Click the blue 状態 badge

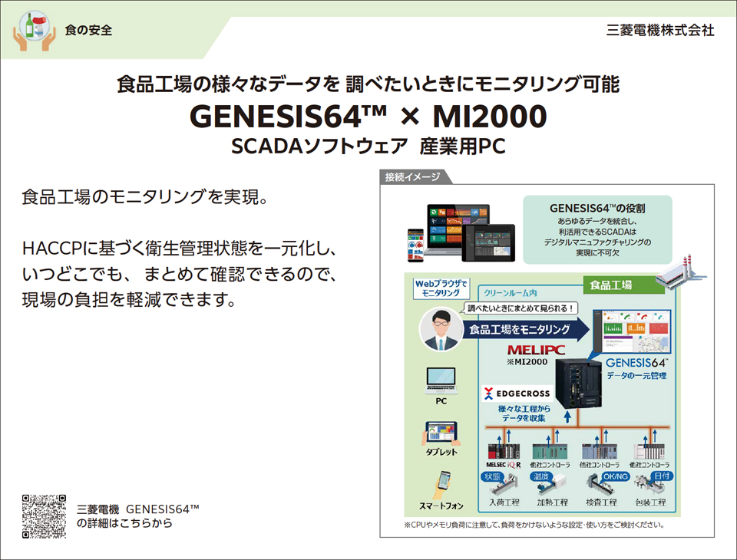[492, 476]
